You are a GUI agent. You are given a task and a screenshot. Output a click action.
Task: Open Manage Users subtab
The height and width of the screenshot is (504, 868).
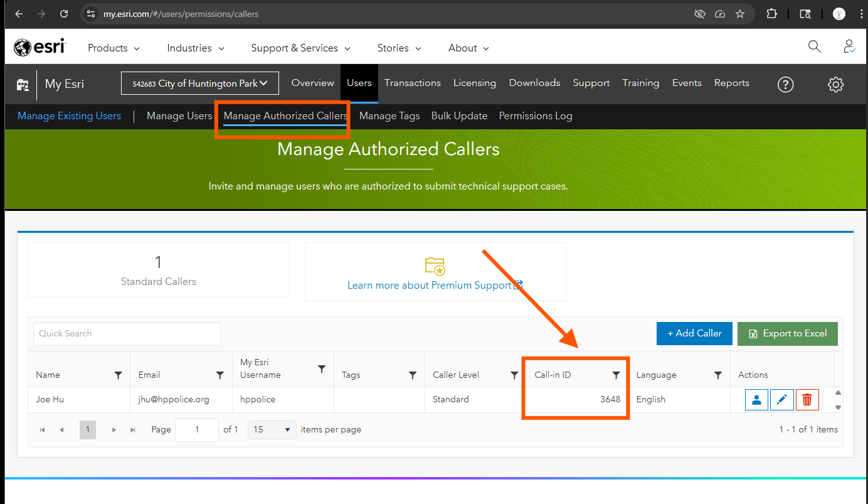(x=179, y=115)
